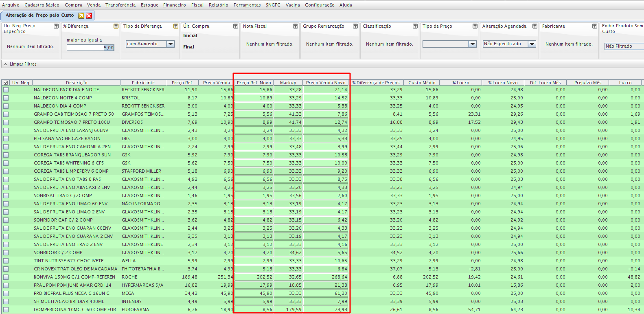Open the Estoque menu
Image resolution: width=644 pixels, height=314 pixels.
click(x=149, y=5)
